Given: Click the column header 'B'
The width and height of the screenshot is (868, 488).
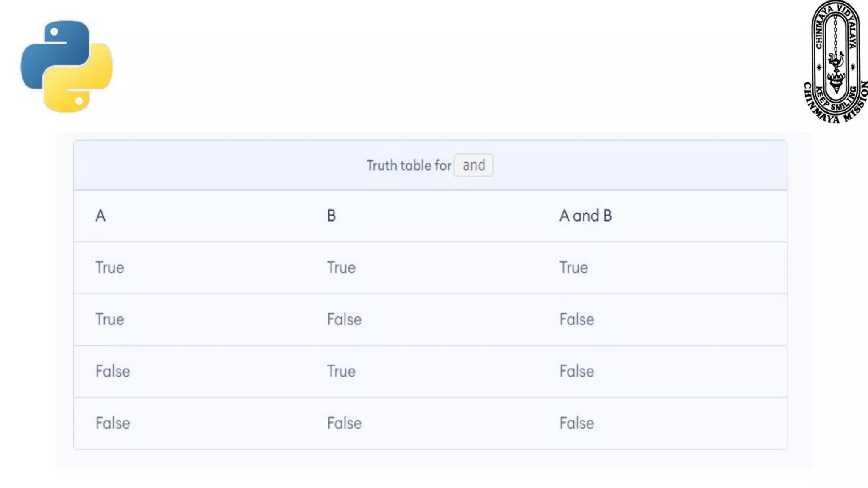Looking at the screenshot, I should (331, 216).
